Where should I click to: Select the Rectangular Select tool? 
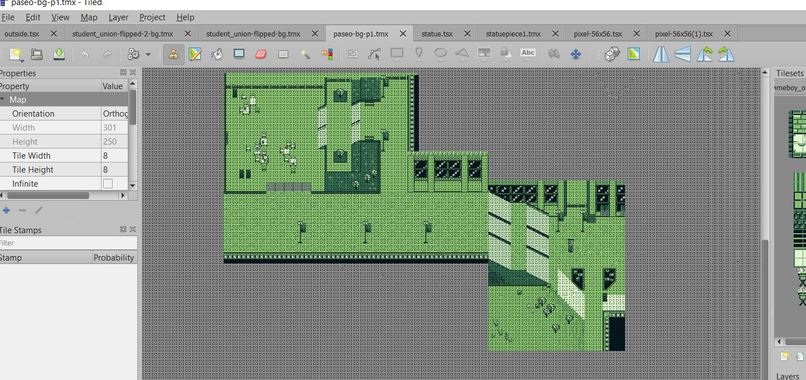[283, 54]
